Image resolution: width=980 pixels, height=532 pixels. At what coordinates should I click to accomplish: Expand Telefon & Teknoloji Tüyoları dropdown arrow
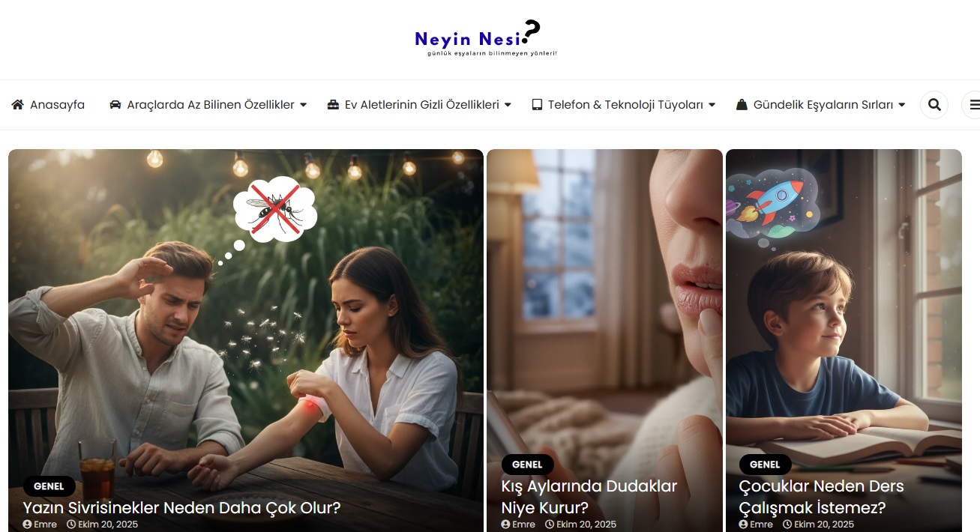pyautogui.click(x=712, y=105)
